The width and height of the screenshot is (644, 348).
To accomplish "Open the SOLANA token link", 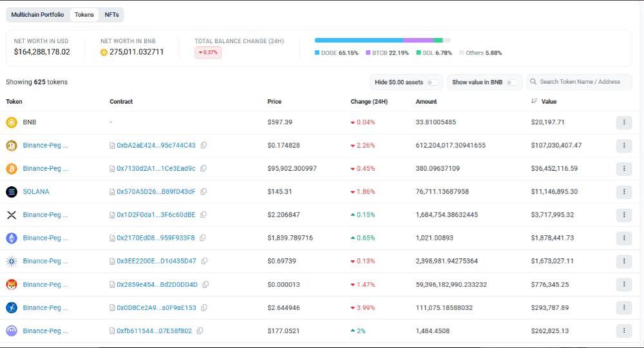I will tap(36, 191).
